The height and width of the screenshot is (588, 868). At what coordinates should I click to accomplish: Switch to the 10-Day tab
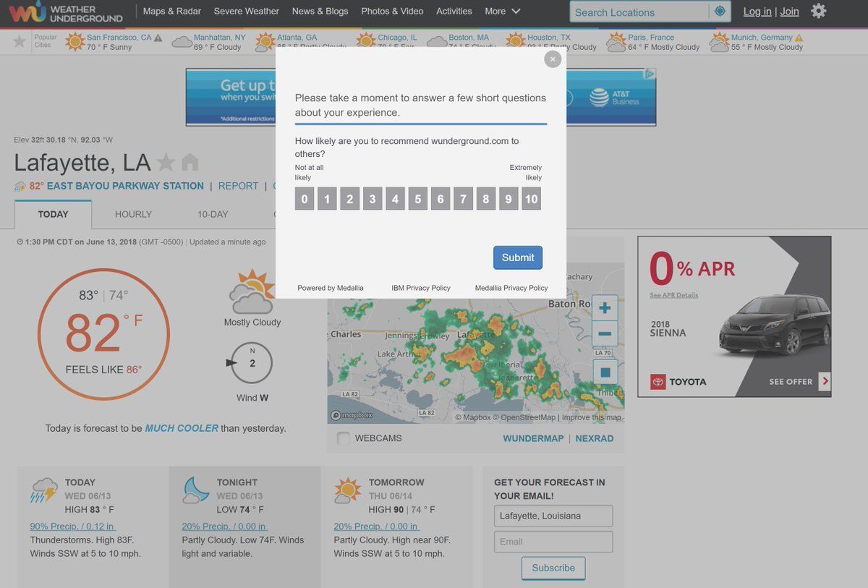[213, 214]
